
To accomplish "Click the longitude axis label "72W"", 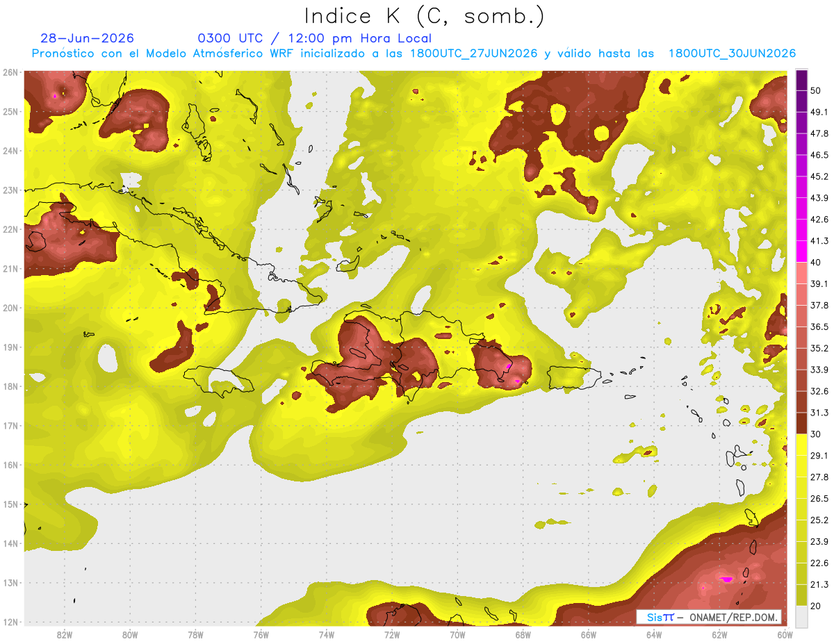I will pyautogui.click(x=392, y=634).
